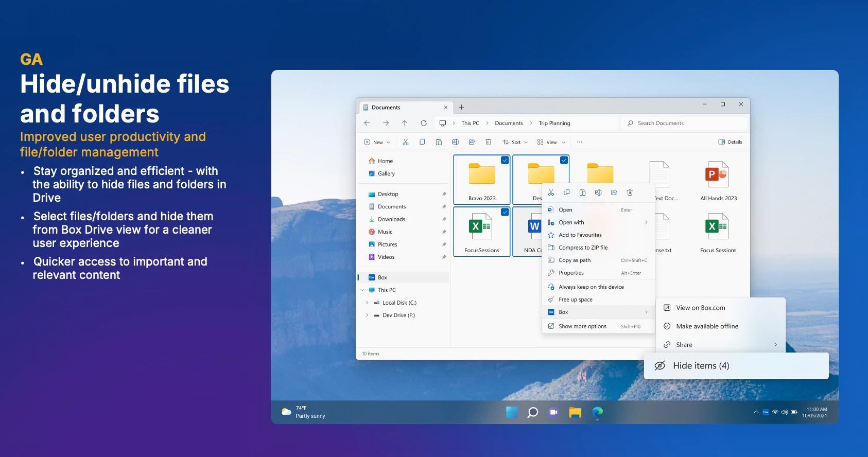
Task: Open the New dropdown menu
Action: click(377, 142)
